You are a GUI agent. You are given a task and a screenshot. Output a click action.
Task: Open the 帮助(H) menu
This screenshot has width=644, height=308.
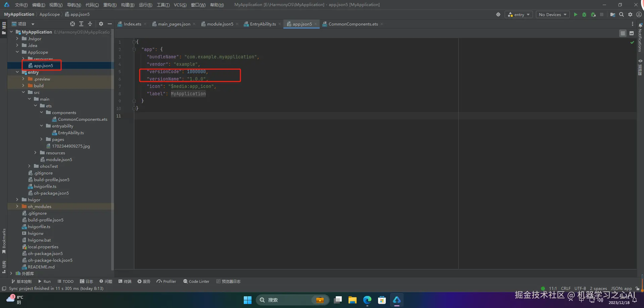click(x=217, y=5)
